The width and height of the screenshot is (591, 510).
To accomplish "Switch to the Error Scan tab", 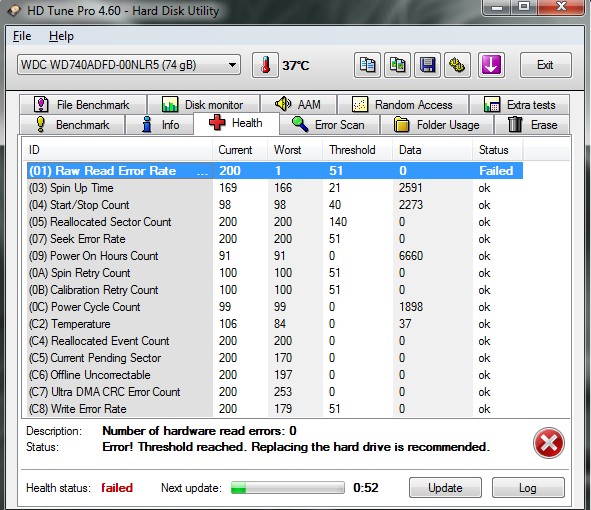I will tap(329, 125).
